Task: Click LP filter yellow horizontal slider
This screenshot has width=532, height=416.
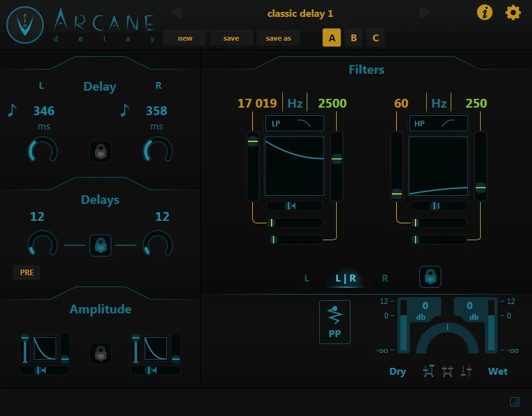Action: (x=295, y=223)
